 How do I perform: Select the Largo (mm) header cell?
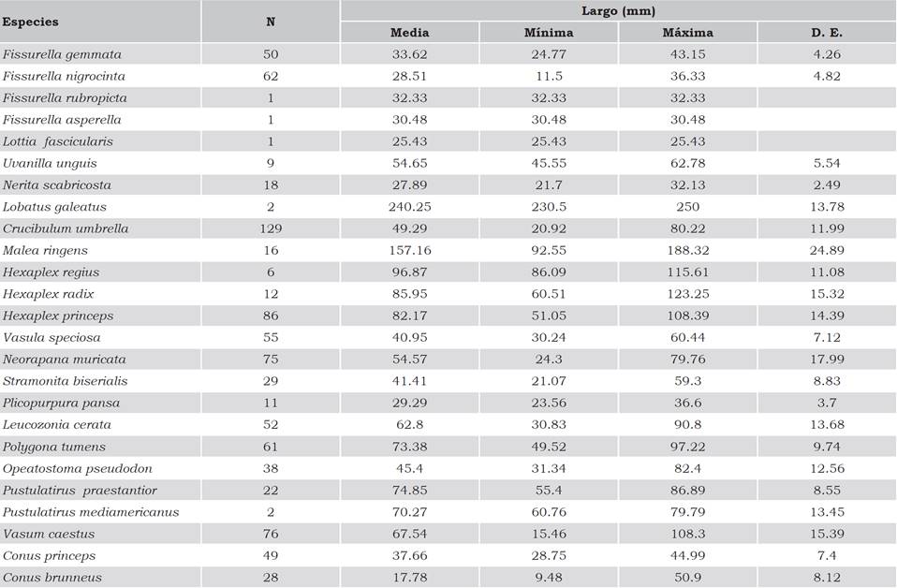[618, 11]
